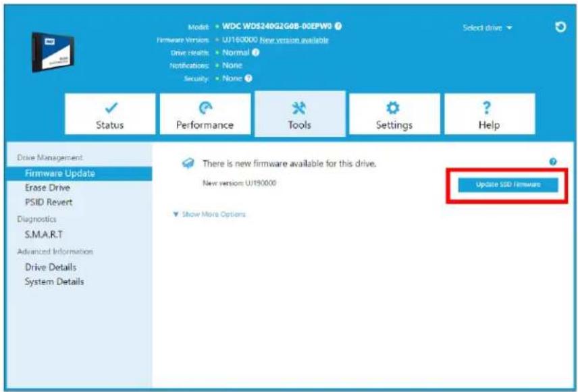This screenshot has width=578, height=392.
Task: Click the New version UJ190000 text
Action: click(x=239, y=183)
